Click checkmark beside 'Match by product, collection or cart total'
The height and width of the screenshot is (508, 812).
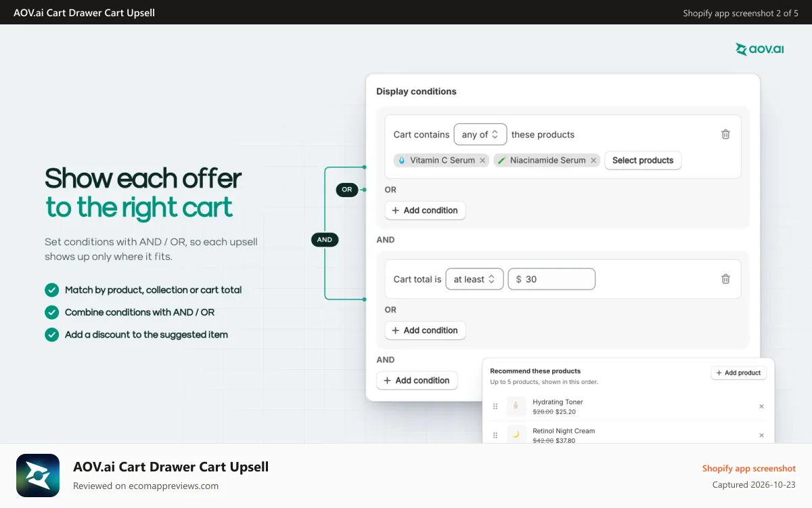[x=52, y=290]
